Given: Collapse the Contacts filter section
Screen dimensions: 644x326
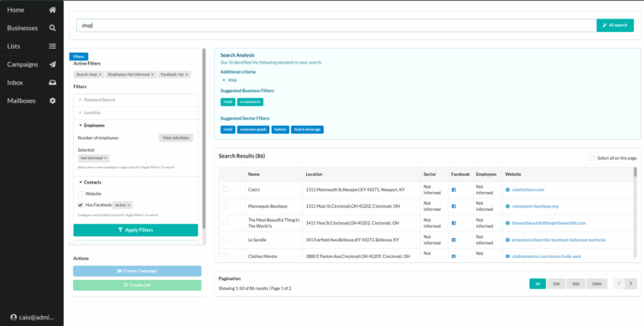Looking at the screenshot, I should pyautogui.click(x=136, y=183).
